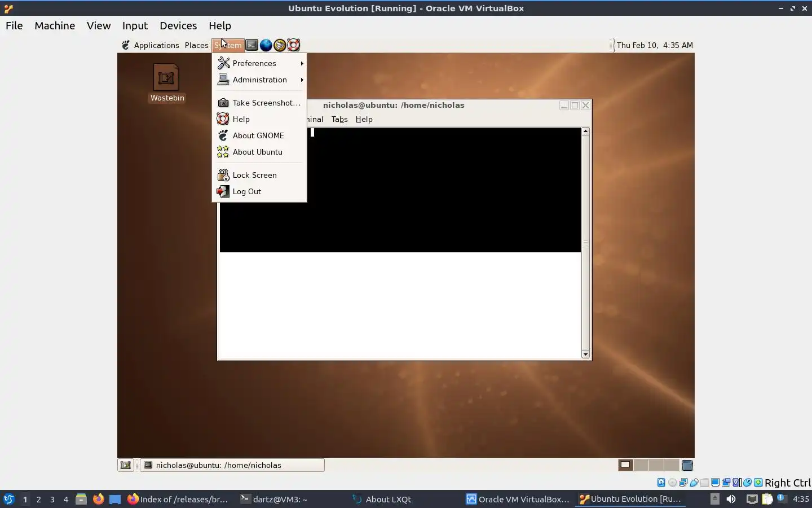Open VirtualBox Devices menu
The image size is (812, 508).
tap(178, 25)
